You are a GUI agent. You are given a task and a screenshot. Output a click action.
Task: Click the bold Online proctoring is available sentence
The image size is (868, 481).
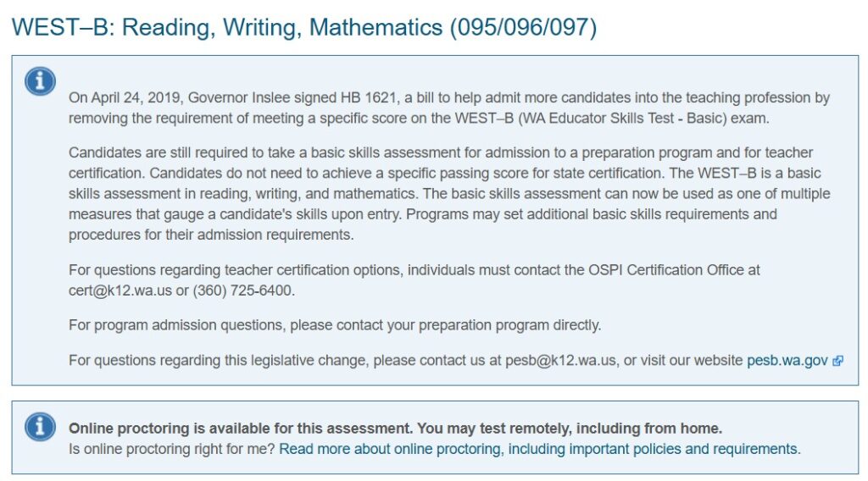coord(395,428)
